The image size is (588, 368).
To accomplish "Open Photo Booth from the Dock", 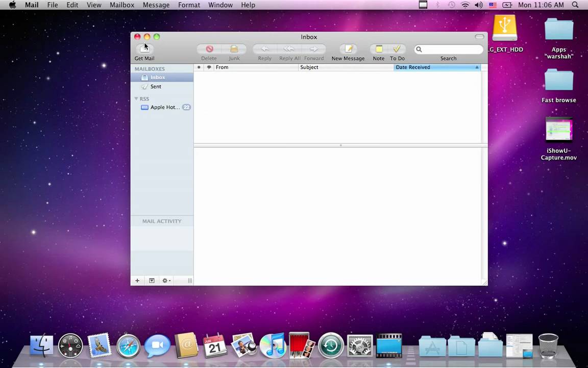I will pyautogui.click(x=302, y=345).
